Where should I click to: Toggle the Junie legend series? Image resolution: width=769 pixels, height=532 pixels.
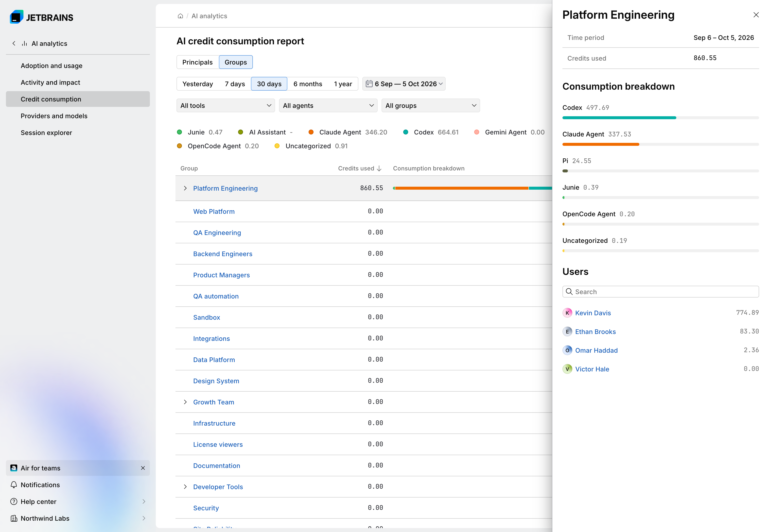[x=199, y=132]
